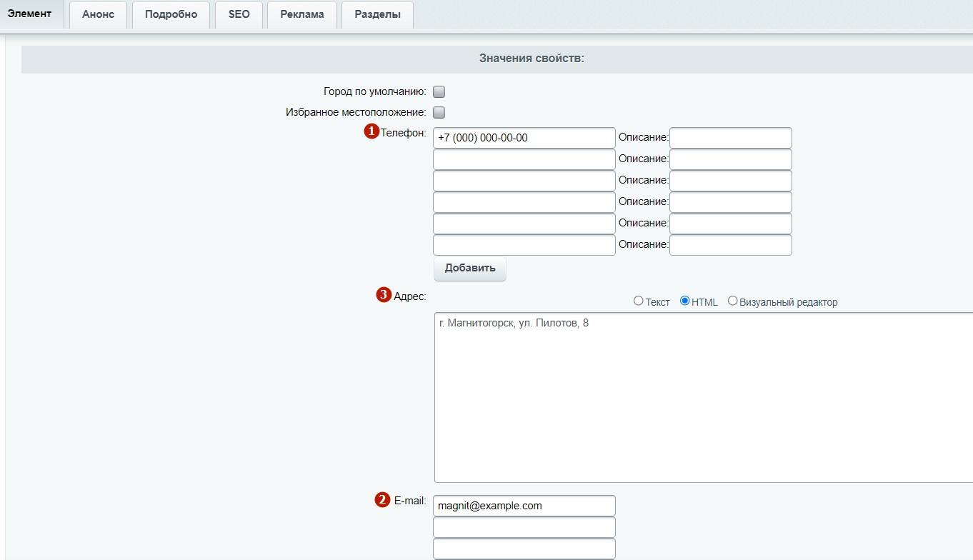Click the red number 1 badge beside Телефон
Image resolution: width=973 pixels, height=560 pixels.
(371, 131)
